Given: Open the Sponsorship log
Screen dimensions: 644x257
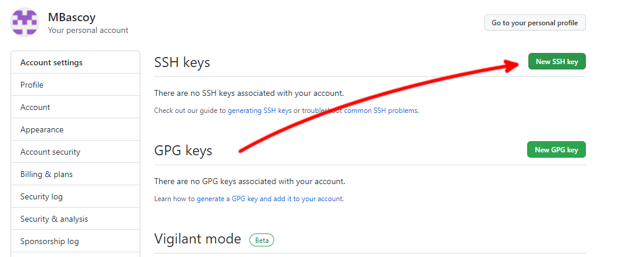Looking at the screenshot, I should [49, 241].
